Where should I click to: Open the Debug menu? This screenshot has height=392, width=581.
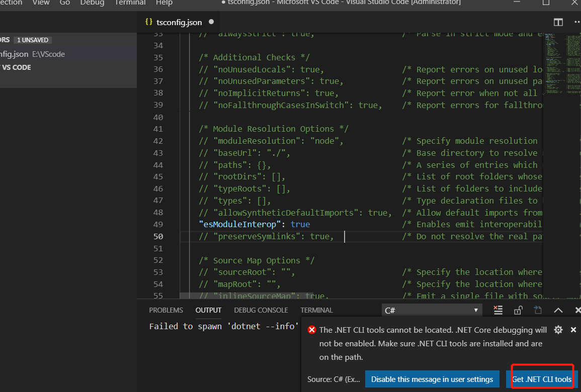[92, 3]
